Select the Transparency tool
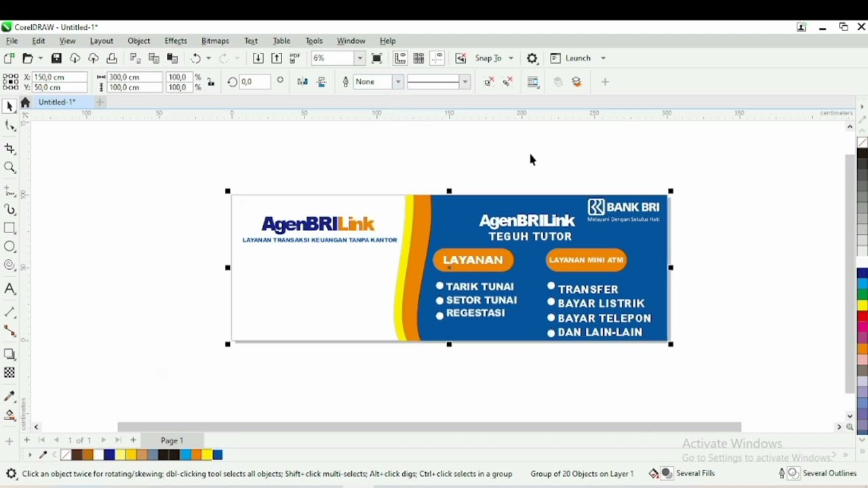The height and width of the screenshot is (488, 868). click(9, 373)
